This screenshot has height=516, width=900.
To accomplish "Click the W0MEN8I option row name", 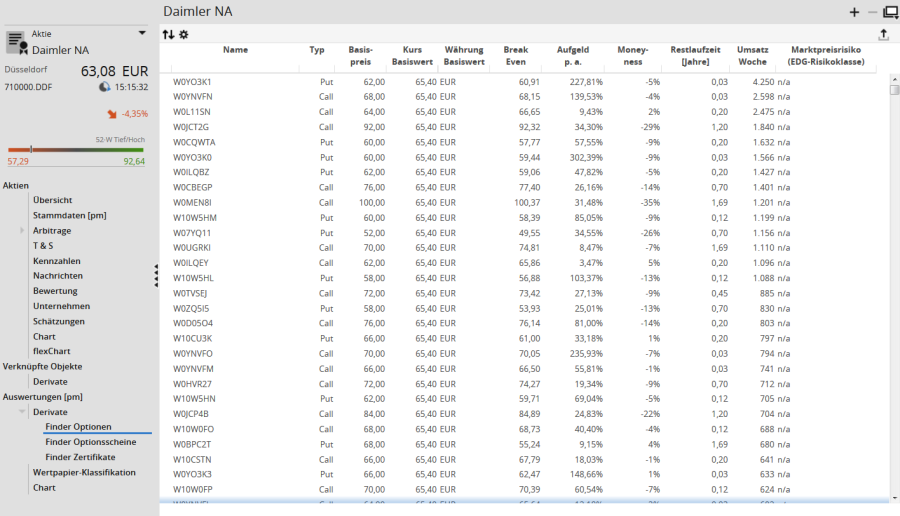I will pyautogui.click(x=192, y=203).
